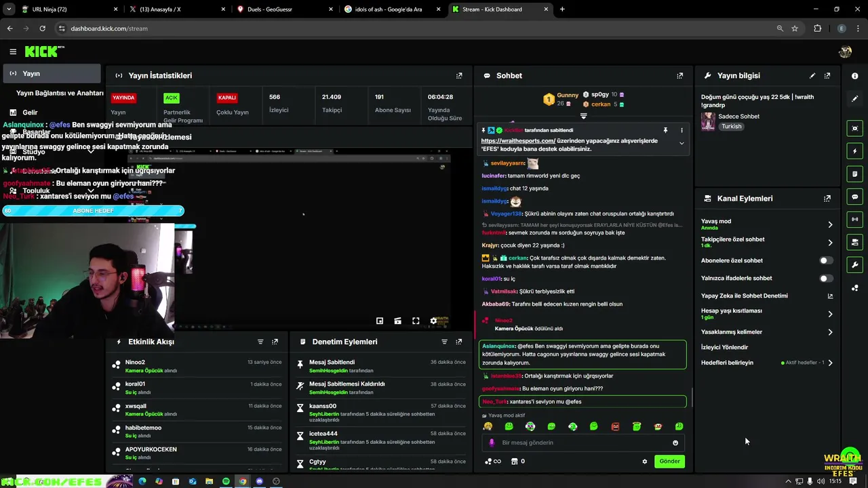This screenshot has width=868, height=488.
Task: Click the wrench icon in the right sidebar
Action: 854,265
